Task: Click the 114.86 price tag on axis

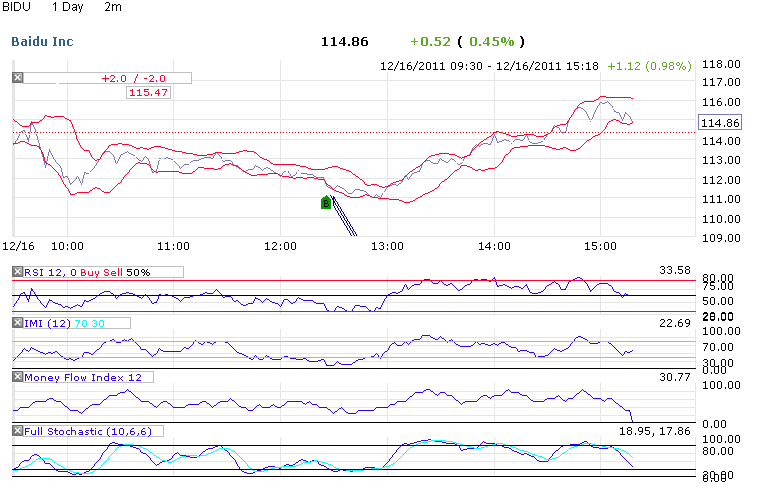Action: tap(720, 122)
